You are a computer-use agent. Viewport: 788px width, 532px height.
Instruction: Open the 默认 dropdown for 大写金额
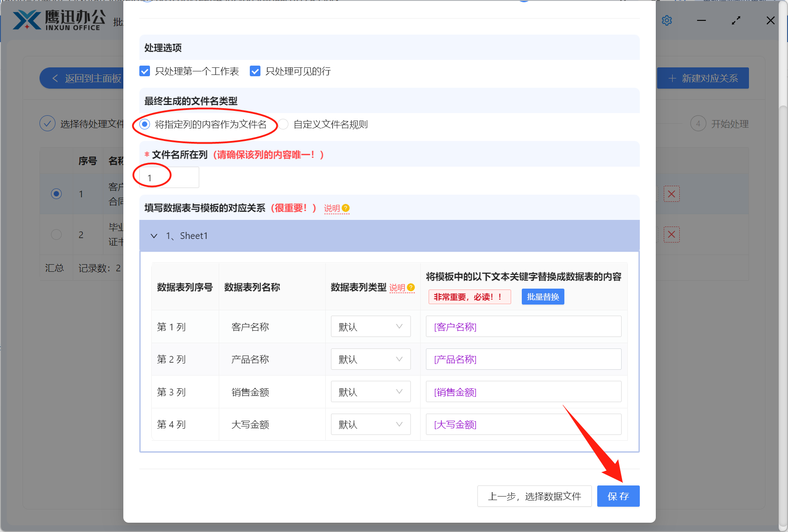click(370, 424)
